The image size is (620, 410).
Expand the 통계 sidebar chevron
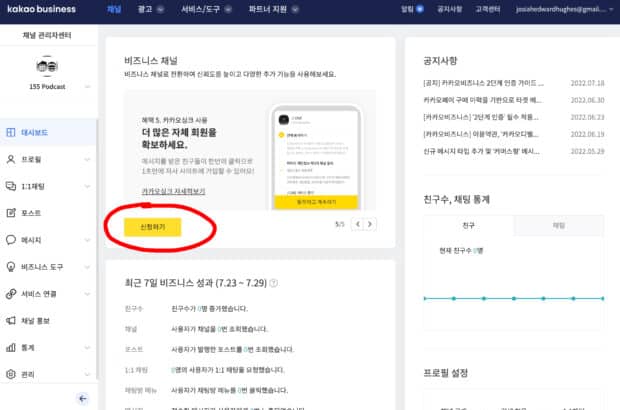pos(87,348)
